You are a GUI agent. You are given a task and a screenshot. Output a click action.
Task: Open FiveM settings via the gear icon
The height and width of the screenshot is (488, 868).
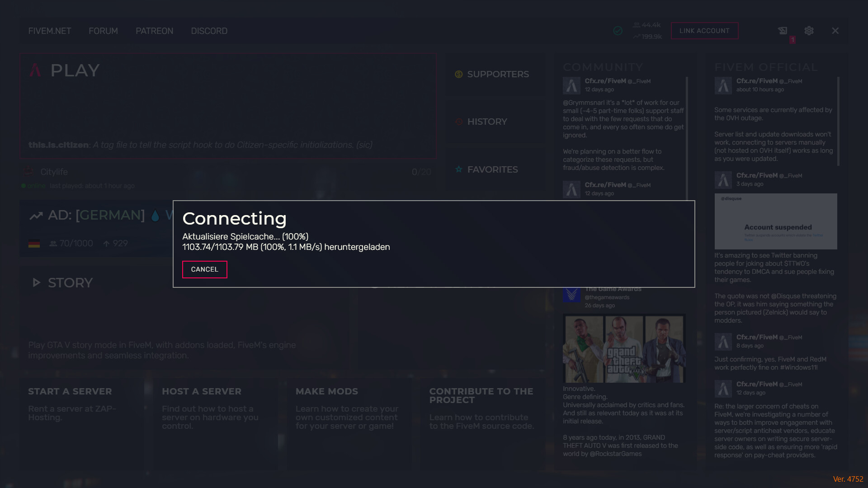[x=809, y=30]
